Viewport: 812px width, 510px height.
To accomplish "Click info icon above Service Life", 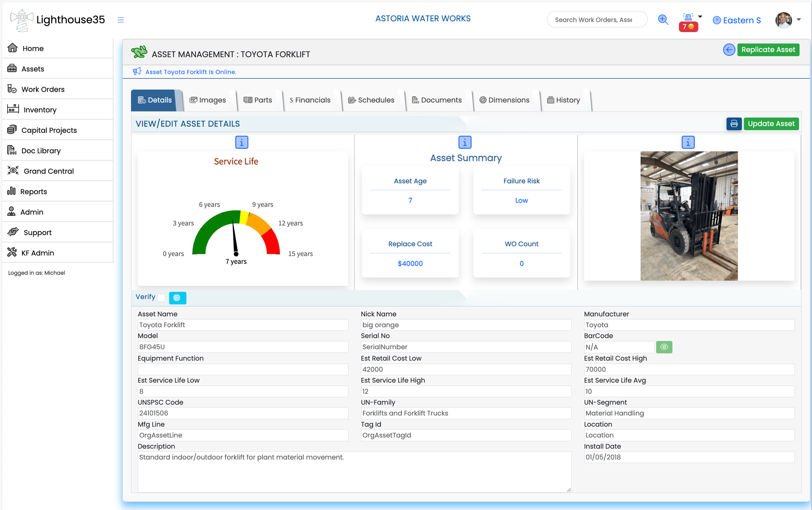I will (242, 143).
